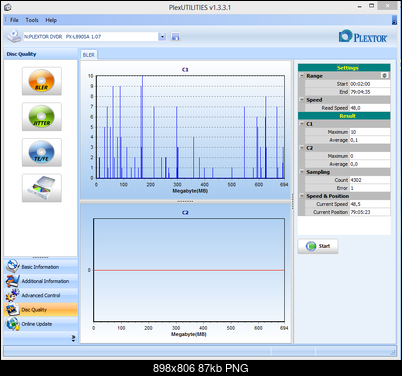The image size is (402, 376).
Task: Click the Current Position value 79:05:23
Action: click(370, 212)
